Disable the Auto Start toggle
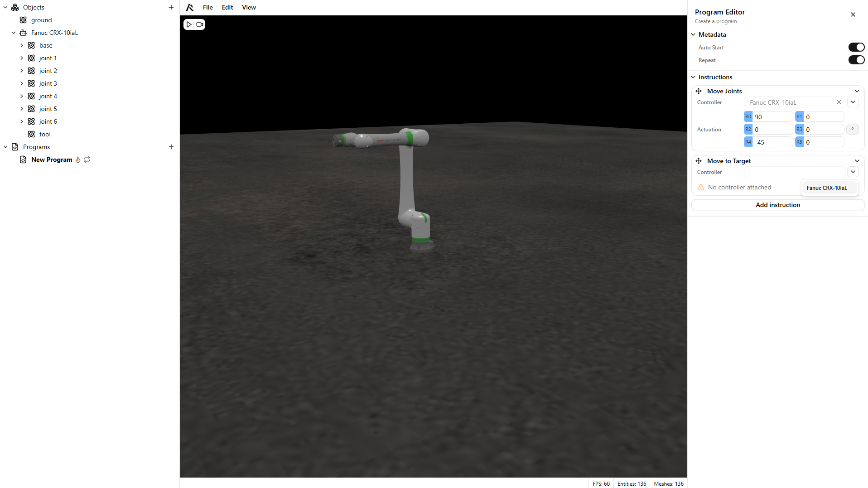 [856, 47]
